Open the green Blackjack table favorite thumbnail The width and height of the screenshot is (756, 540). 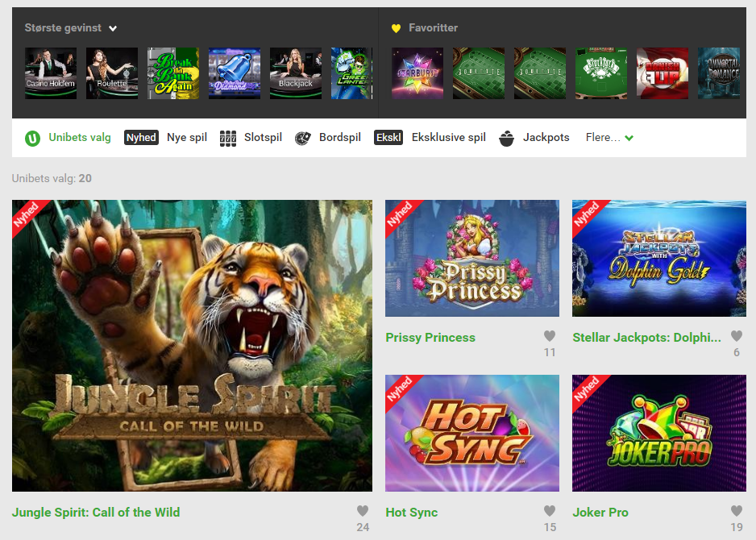pyautogui.click(x=601, y=73)
